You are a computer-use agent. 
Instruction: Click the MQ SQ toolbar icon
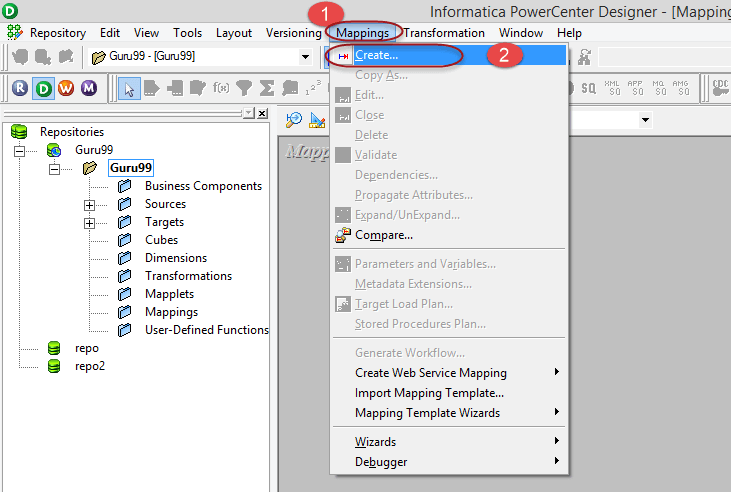[658, 88]
